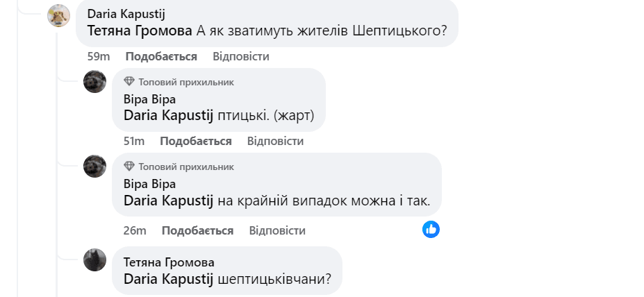Click Відповісти under the 59m comment

[x=240, y=56]
